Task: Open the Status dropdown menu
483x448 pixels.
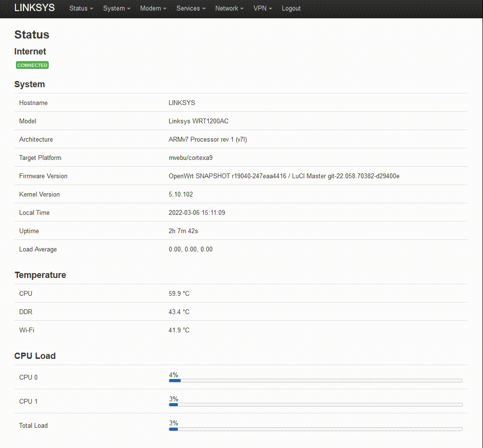Action: coord(81,8)
